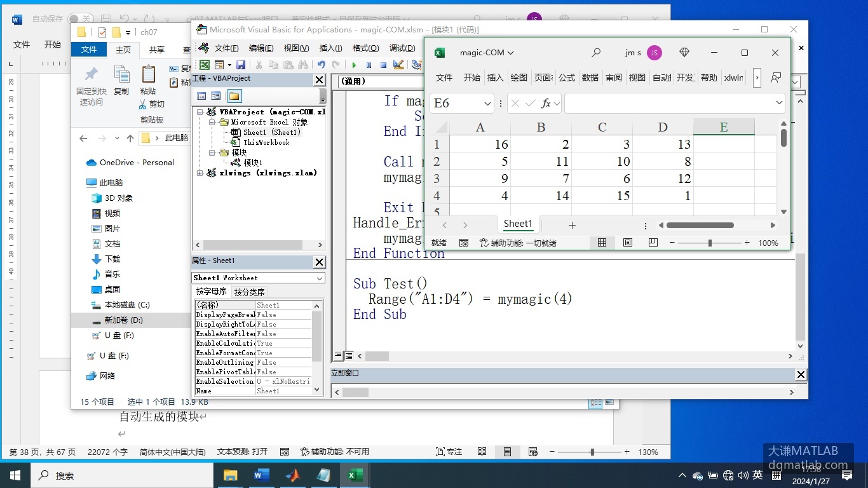Viewport: 868px width, 488px height.
Task: Add a new sheet with the plus button
Action: (572, 225)
